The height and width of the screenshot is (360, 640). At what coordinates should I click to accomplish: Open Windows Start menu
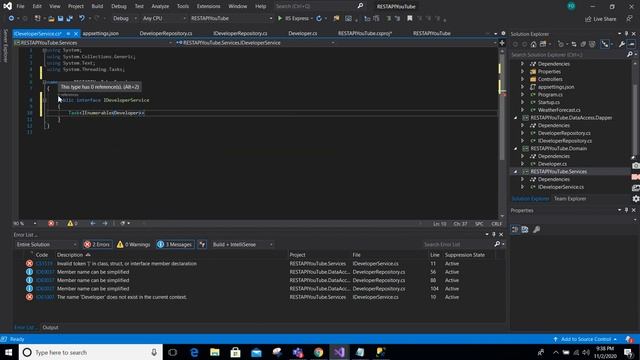[8, 352]
